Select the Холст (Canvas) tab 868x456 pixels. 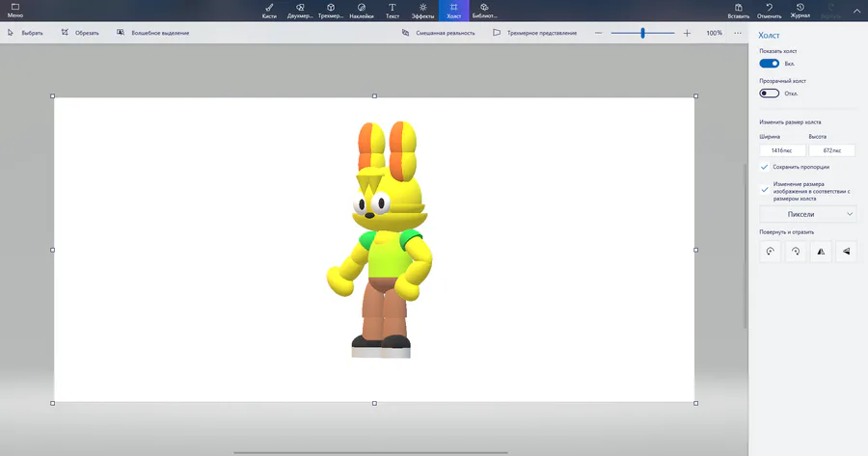point(453,11)
